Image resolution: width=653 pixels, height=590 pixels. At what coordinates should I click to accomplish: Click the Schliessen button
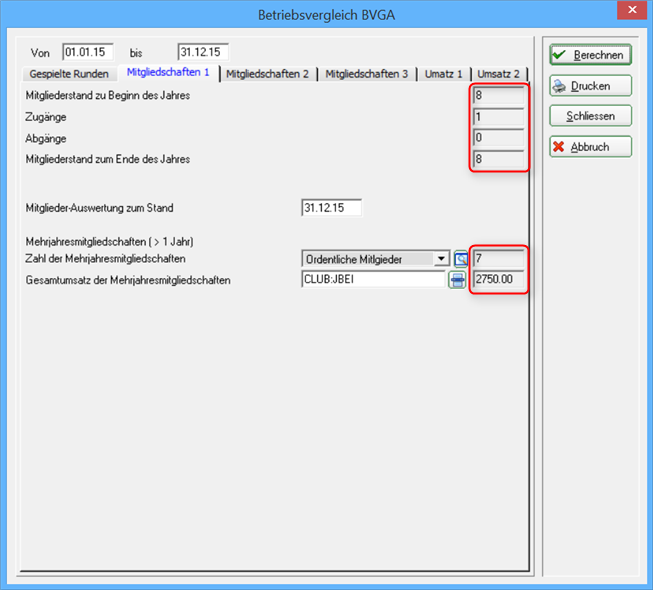591,116
